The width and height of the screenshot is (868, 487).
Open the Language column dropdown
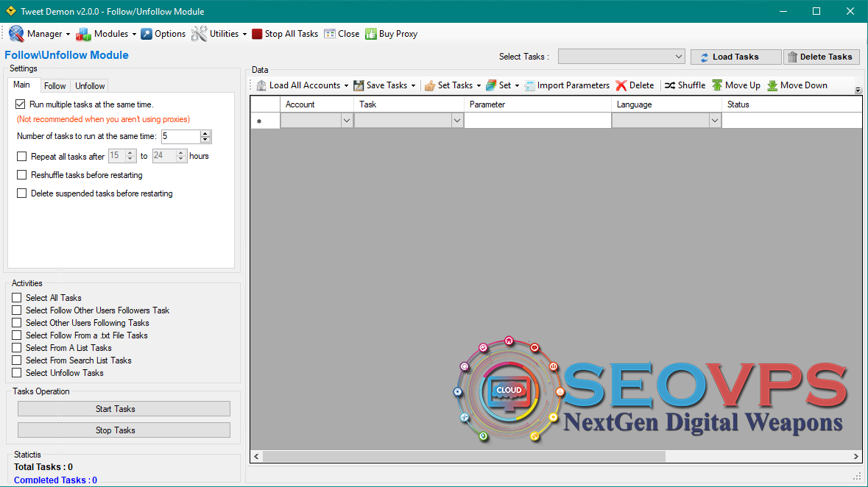coord(715,120)
